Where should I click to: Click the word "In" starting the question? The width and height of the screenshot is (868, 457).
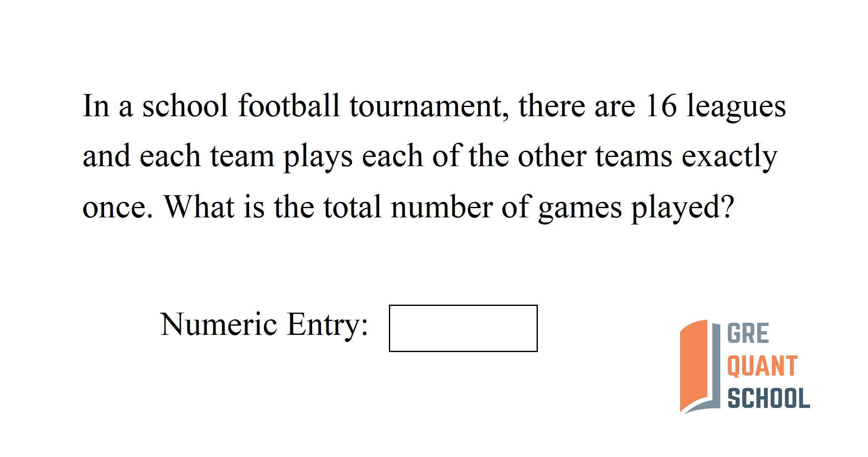(x=96, y=106)
